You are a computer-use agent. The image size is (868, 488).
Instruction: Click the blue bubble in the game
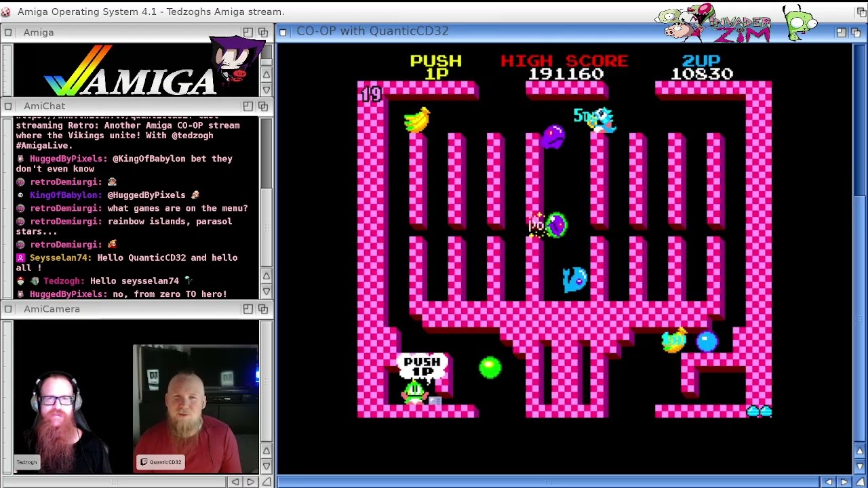pos(707,341)
